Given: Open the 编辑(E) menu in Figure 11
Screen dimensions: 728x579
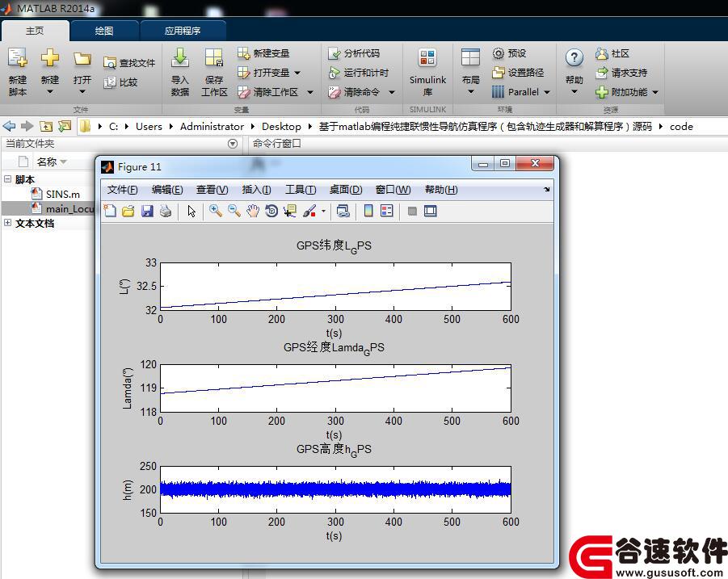Looking at the screenshot, I should (x=167, y=189).
